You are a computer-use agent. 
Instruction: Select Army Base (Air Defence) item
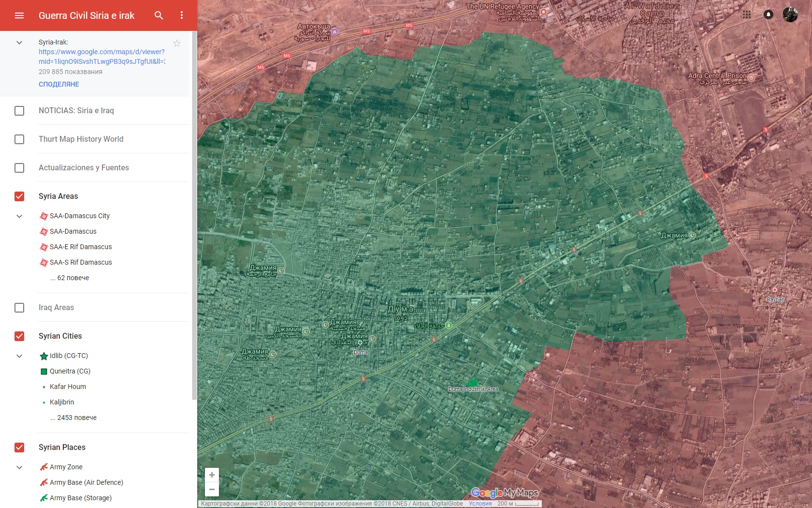coord(86,482)
